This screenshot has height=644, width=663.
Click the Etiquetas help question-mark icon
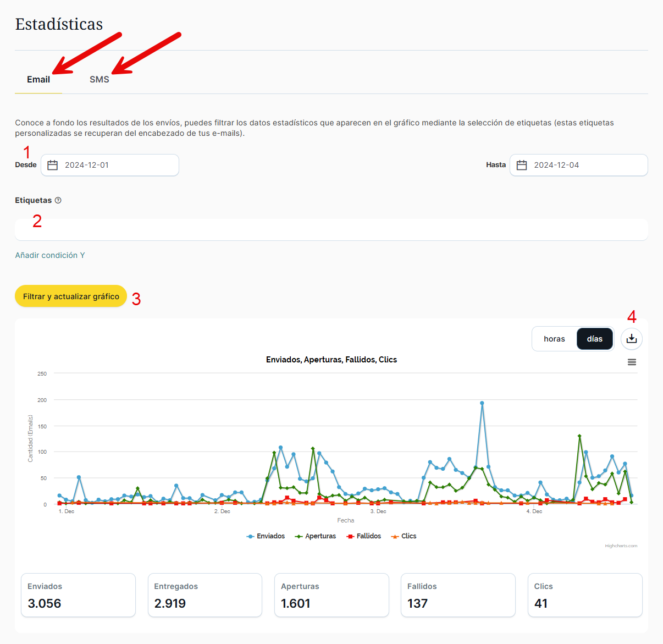coord(58,201)
